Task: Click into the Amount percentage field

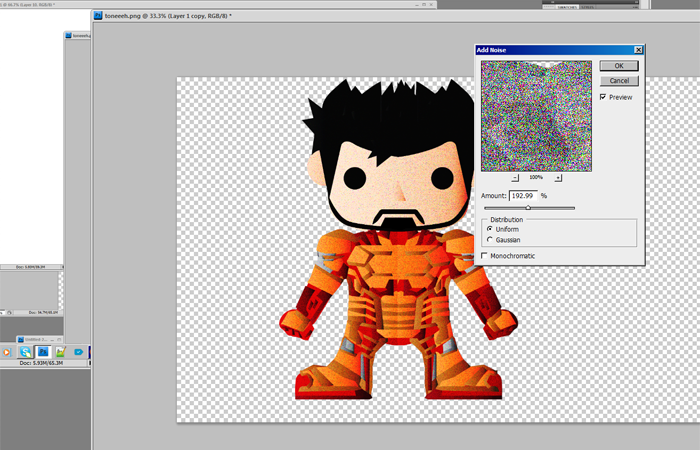Action: [x=523, y=196]
